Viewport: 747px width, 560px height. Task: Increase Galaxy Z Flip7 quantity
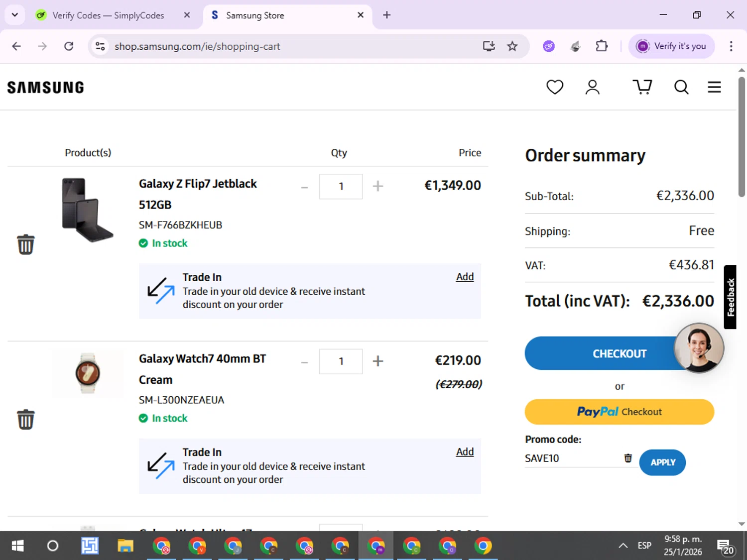coord(378,186)
